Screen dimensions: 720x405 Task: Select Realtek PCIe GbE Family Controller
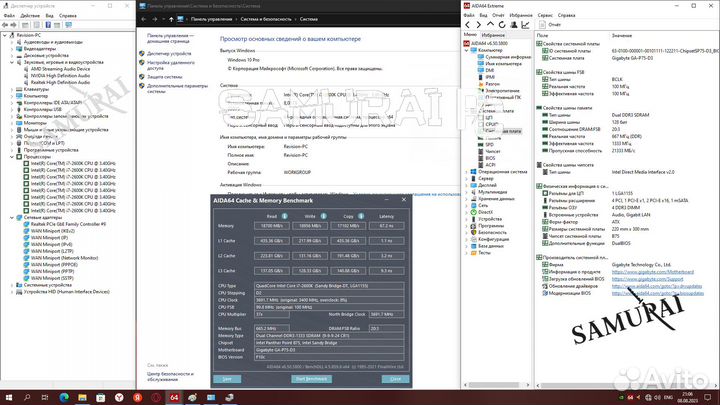coord(68,224)
